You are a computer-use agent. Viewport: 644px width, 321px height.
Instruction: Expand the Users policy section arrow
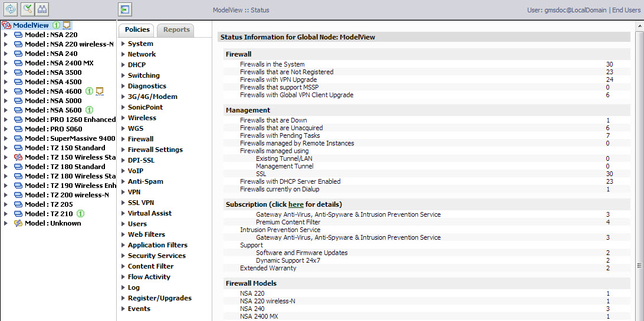[x=123, y=224]
